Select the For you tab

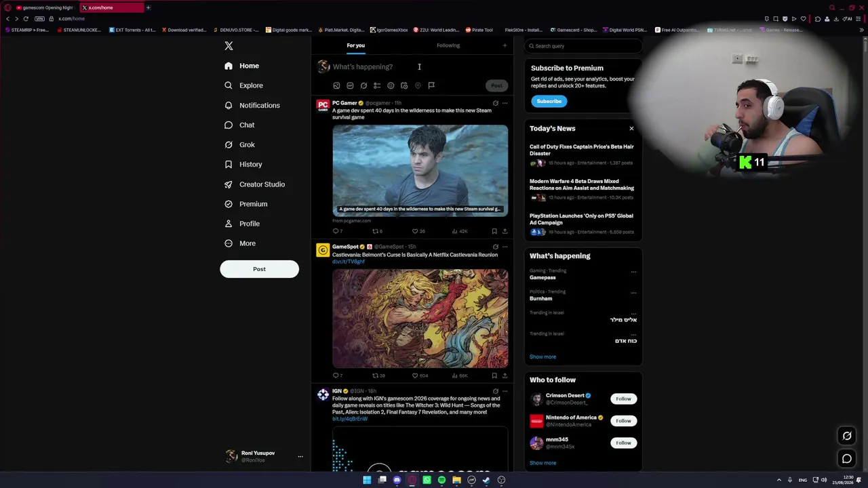pos(355,45)
